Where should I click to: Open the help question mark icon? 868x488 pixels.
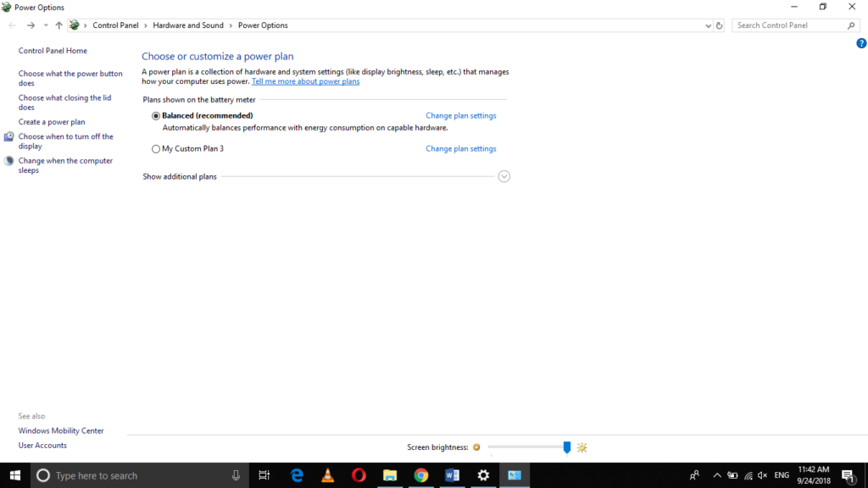(862, 42)
